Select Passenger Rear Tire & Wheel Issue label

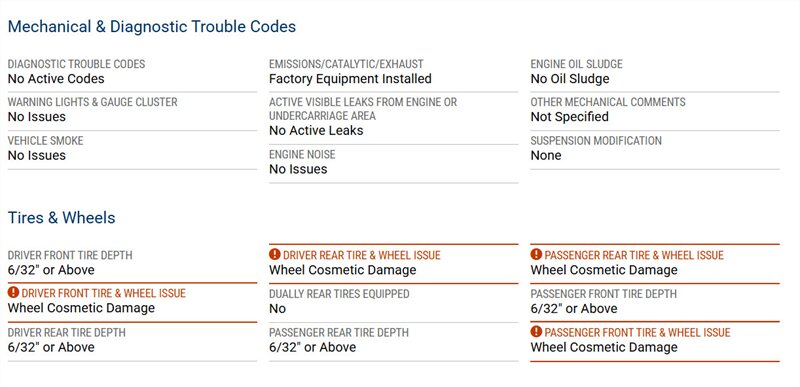point(634,255)
